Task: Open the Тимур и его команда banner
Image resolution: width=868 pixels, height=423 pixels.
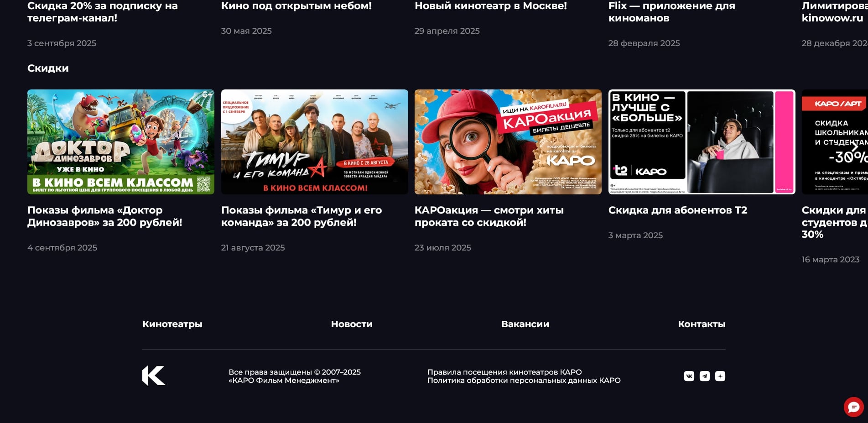Action: pyautogui.click(x=314, y=141)
